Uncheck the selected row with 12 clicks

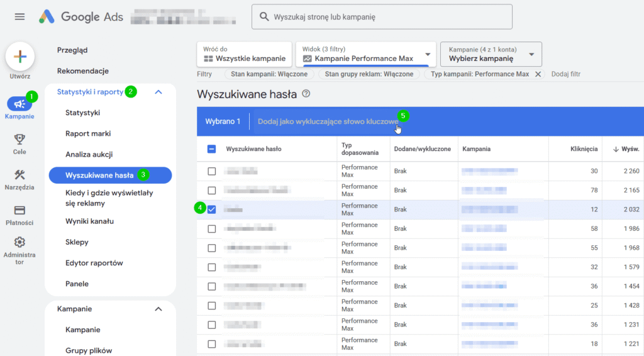211,209
